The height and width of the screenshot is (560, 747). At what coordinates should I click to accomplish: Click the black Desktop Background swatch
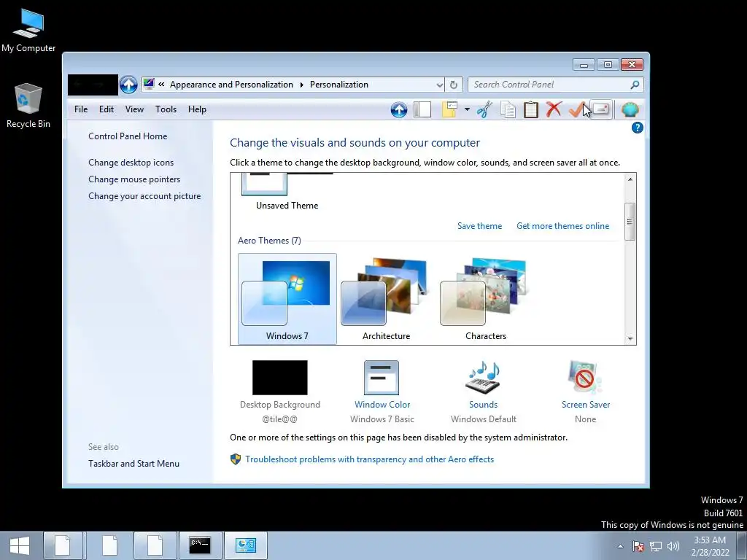(279, 378)
